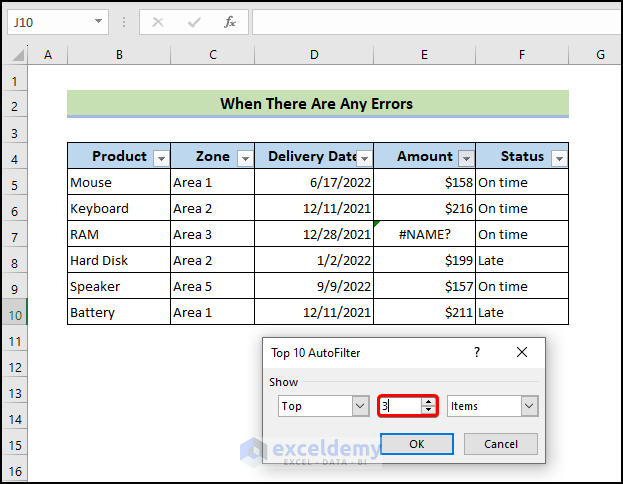Open the Zone column filter arrow
This screenshot has width=623, height=484.
244,157
